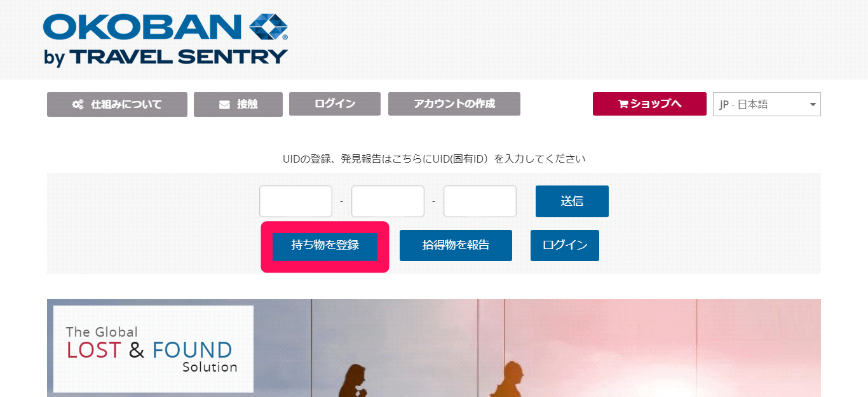Open the JP - 日本語 language dropdown
The height and width of the screenshot is (397, 868).
coord(767,105)
